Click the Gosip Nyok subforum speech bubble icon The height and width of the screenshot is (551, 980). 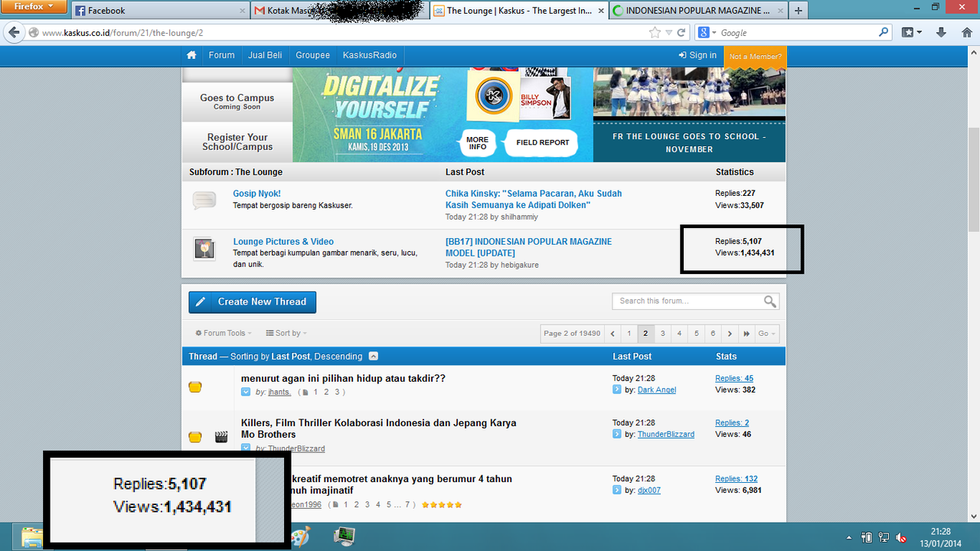[x=204, y=201]
